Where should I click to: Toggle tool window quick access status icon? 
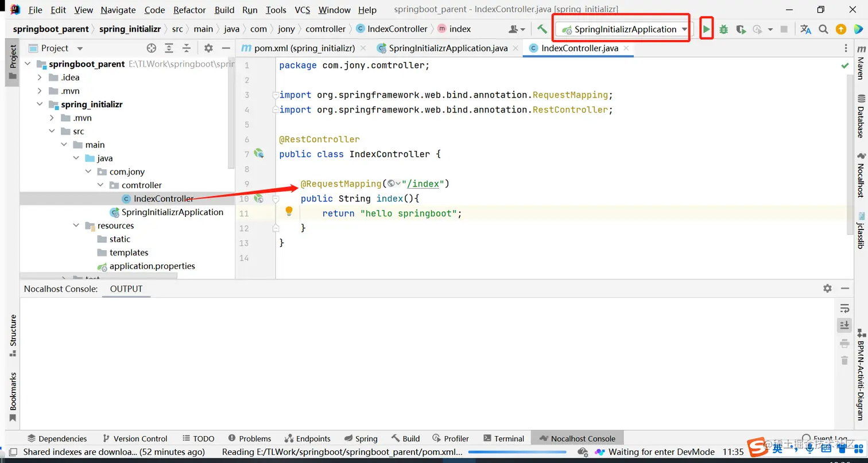point(13,452)
